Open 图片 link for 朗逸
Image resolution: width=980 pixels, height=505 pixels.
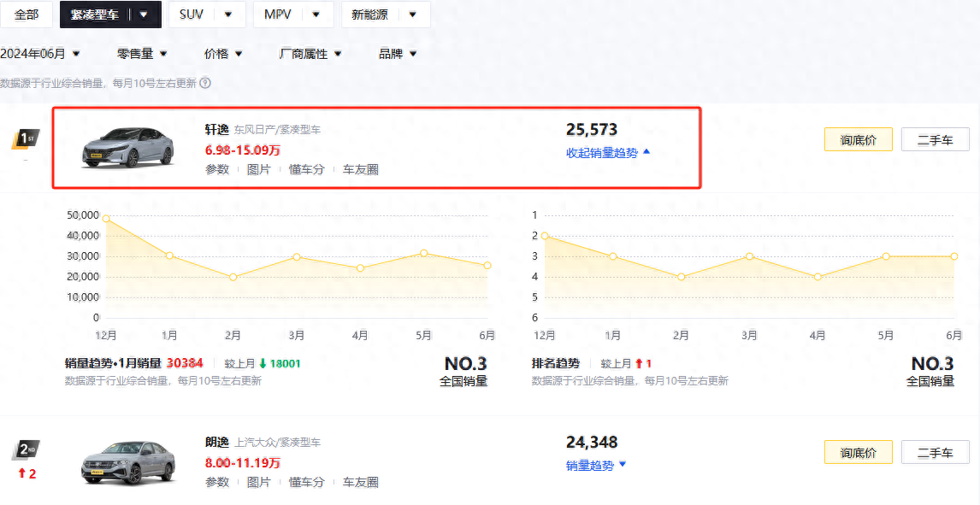point(259,482)
